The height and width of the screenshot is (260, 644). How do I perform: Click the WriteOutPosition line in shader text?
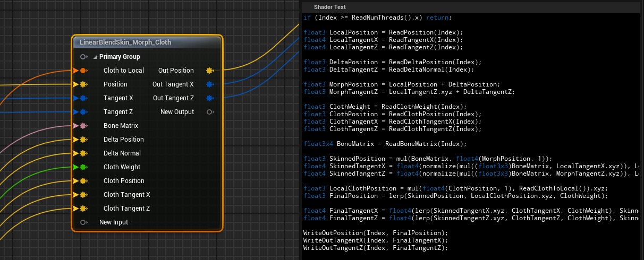[375, 233]
